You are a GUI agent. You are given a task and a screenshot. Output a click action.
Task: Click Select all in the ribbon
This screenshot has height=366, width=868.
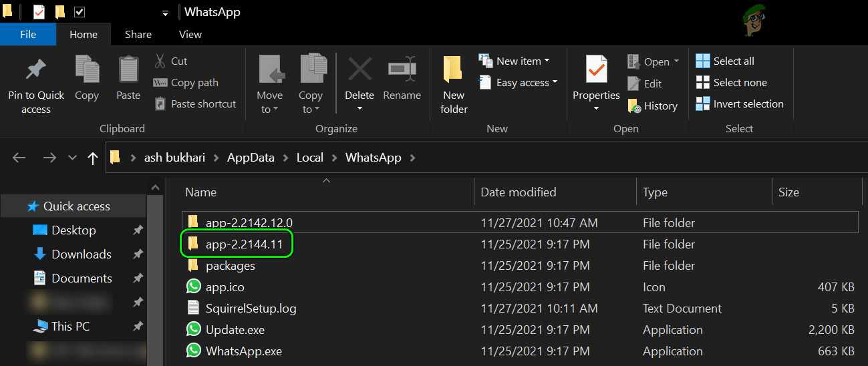pyautogui.click(x=726, y=61)
